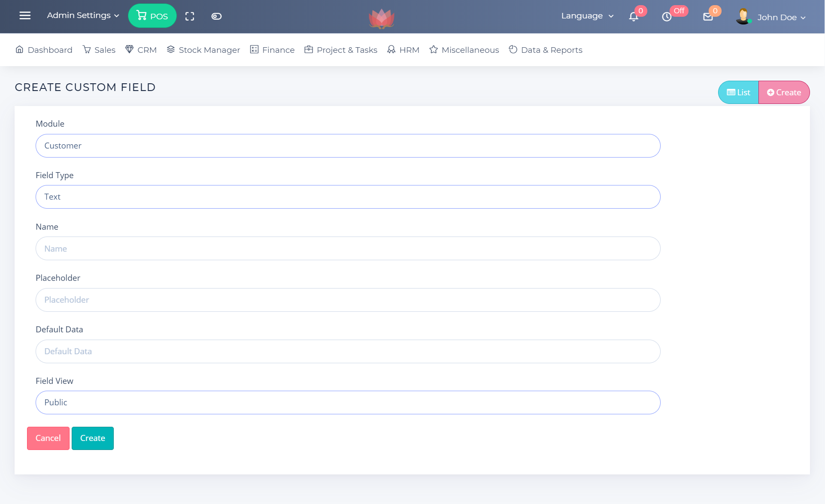
Task: Click the Name input field
Action: 348,249
